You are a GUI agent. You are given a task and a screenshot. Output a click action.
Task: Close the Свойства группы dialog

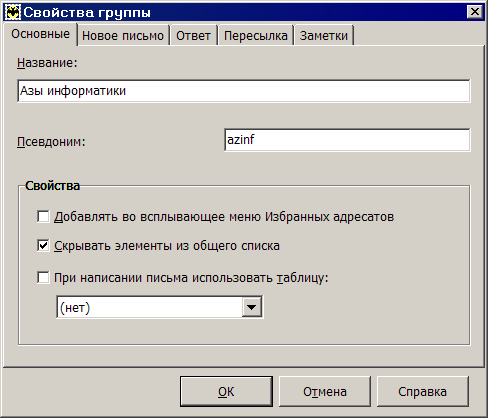[474, 12]
